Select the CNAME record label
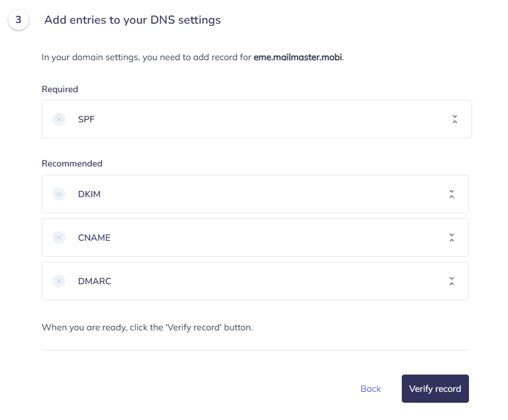Viewport: 508px width, 420px height. [x=94, y=238]
